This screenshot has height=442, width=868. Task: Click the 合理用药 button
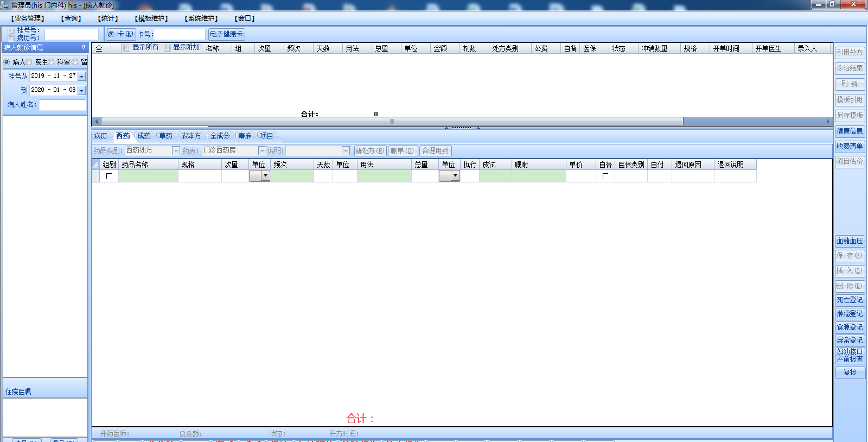[435, 151]
